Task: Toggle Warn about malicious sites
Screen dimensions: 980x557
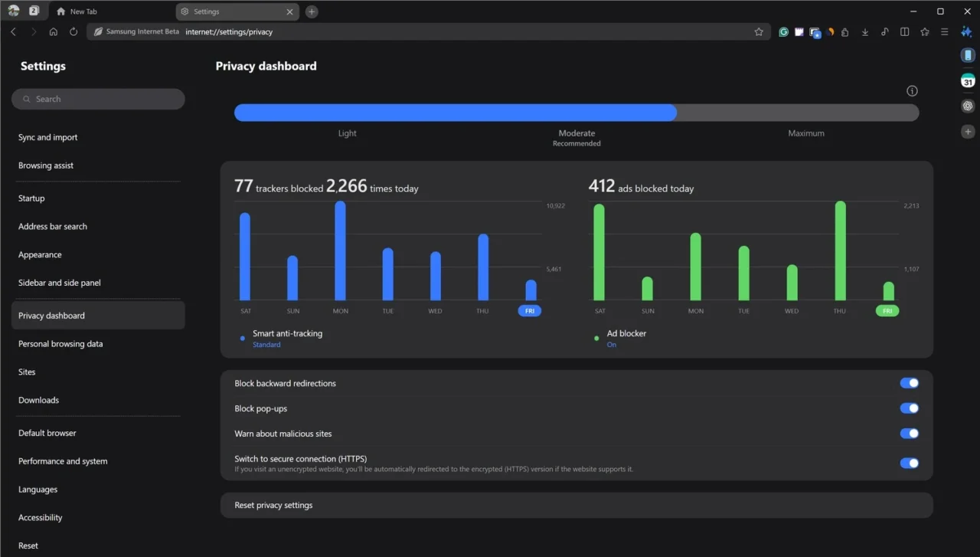Action: 909,433
